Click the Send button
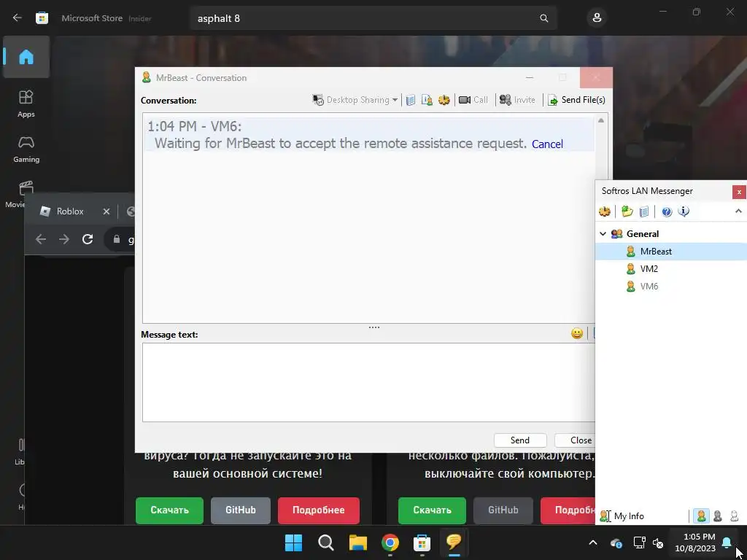 (x=519, y=440)
